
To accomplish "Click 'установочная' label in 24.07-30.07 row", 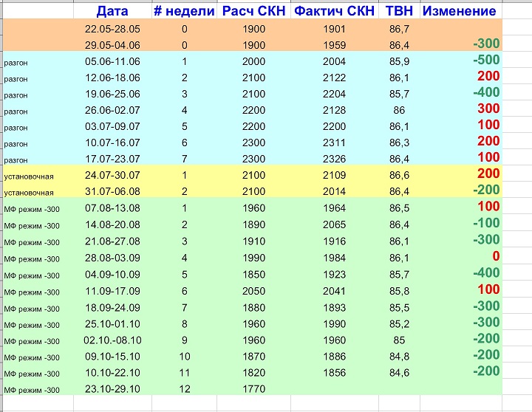I will coord(29,176).
